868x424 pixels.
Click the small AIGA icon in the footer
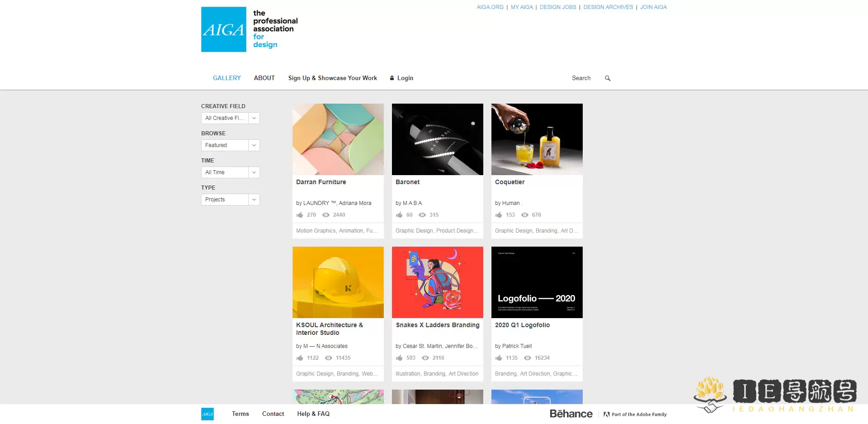click(207, 414)
